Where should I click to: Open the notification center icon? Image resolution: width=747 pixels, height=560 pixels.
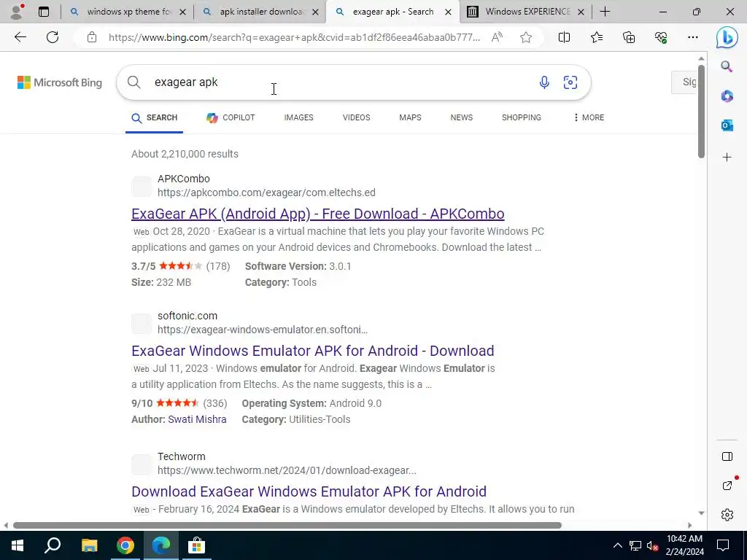pos(723,545)
